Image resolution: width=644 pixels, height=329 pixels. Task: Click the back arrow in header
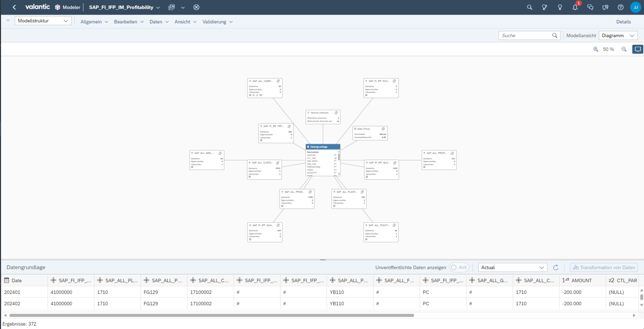point(14,7)
